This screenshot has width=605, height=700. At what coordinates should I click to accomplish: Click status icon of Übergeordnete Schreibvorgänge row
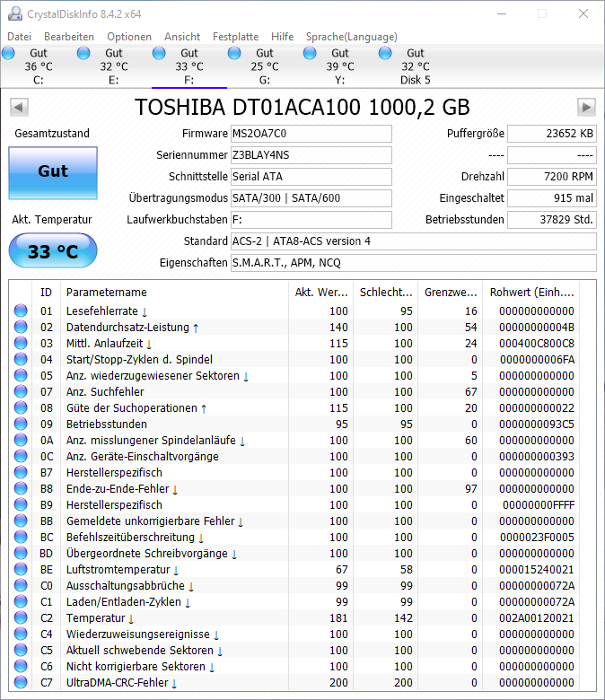(x=21, y=553)
